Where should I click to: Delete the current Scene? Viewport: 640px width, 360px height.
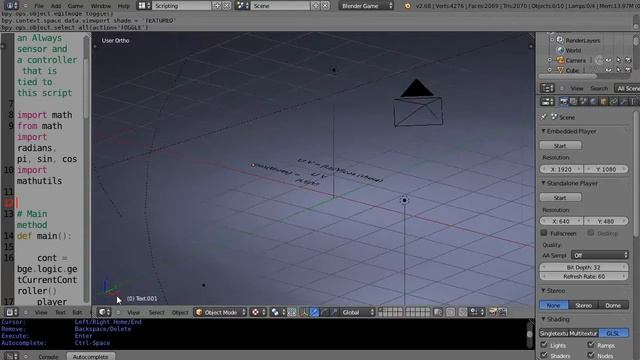tap(325, 6)
